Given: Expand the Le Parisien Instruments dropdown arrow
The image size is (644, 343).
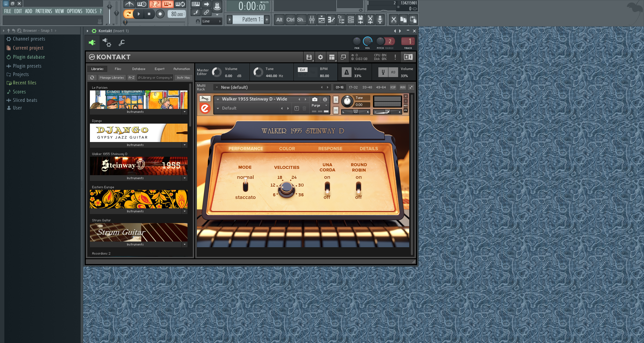Looking at the screenshot, I should [184, 112].
